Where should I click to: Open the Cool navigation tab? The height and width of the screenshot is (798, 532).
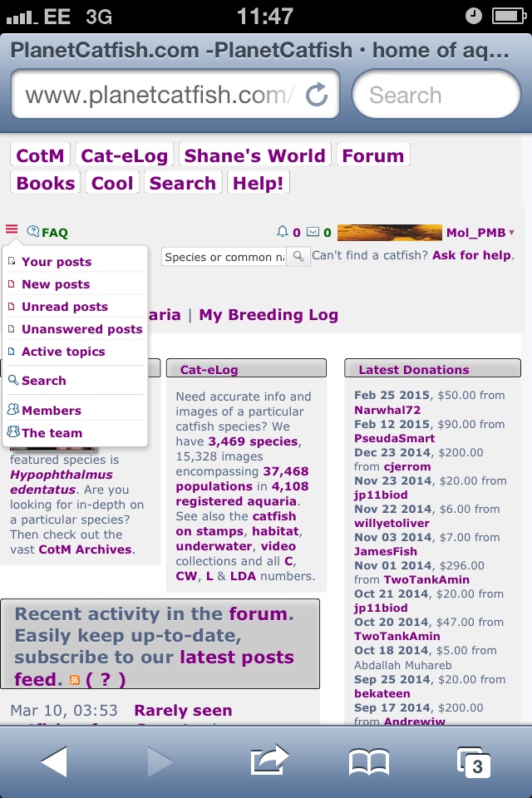(x=112, y=183)
